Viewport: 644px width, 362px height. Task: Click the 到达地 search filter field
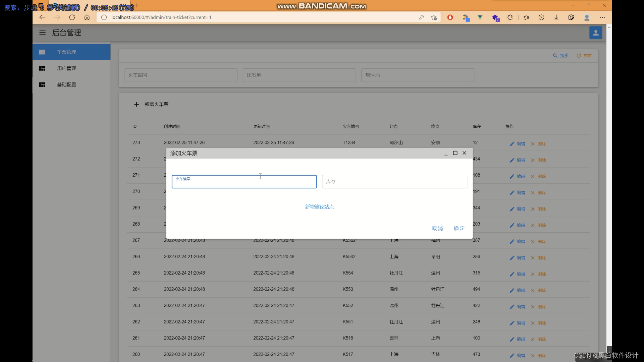point(418,75)
